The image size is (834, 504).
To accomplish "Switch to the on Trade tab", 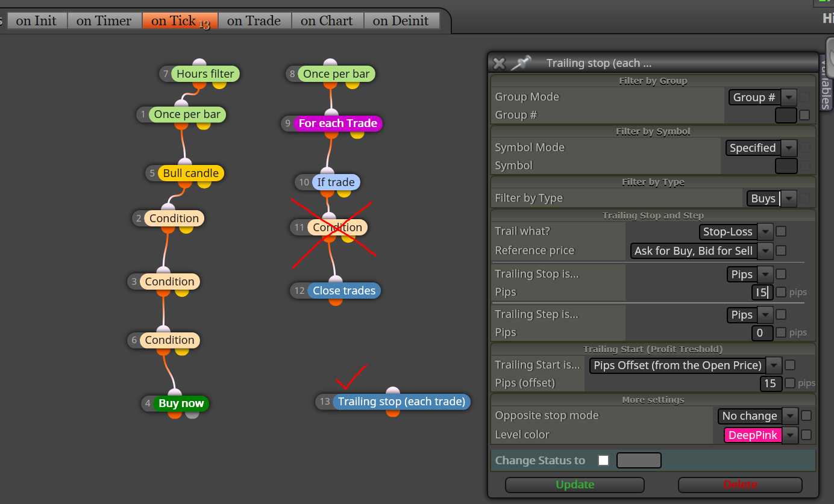I will (254, 20).
